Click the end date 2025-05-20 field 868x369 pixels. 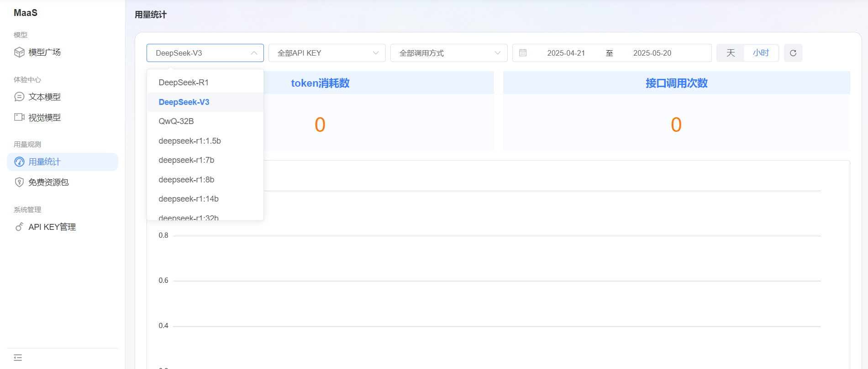[x=652, y=53]
